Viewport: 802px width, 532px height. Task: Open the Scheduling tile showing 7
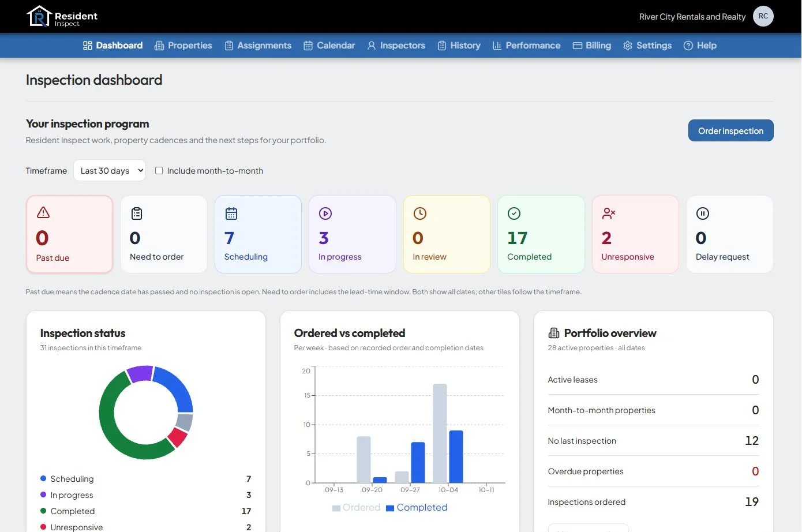point(258,234)
